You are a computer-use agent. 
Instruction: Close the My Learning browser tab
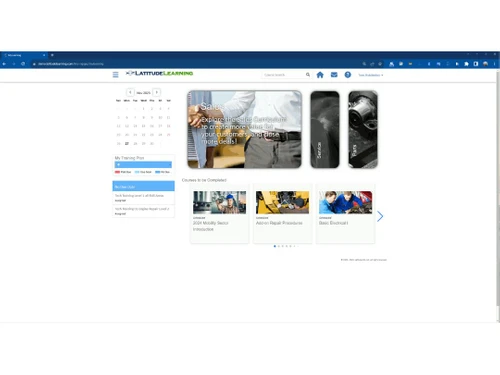click(44, 55)
